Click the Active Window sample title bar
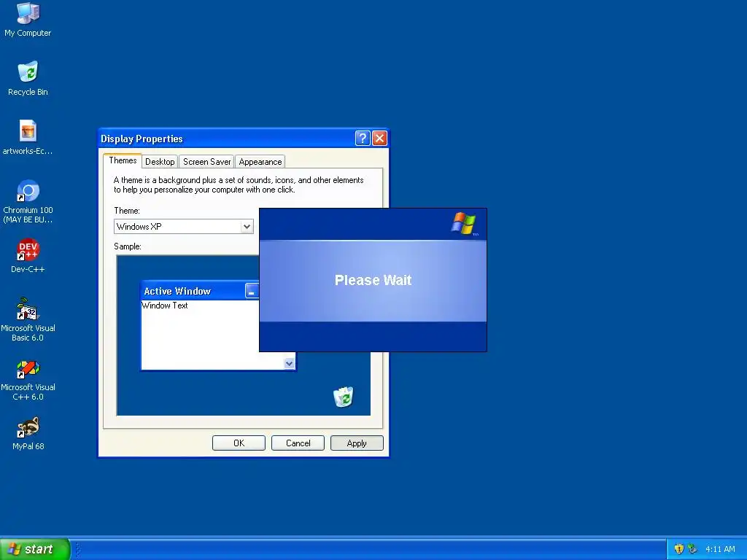This screenshot has width=747, height=560. point(200,291)
